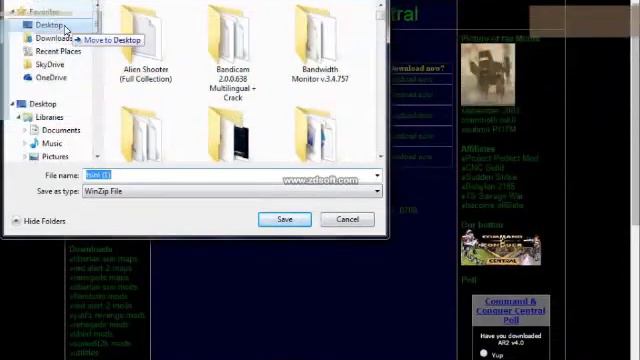Open the Project Perfect Mod affiliate link

pos(500,158)
